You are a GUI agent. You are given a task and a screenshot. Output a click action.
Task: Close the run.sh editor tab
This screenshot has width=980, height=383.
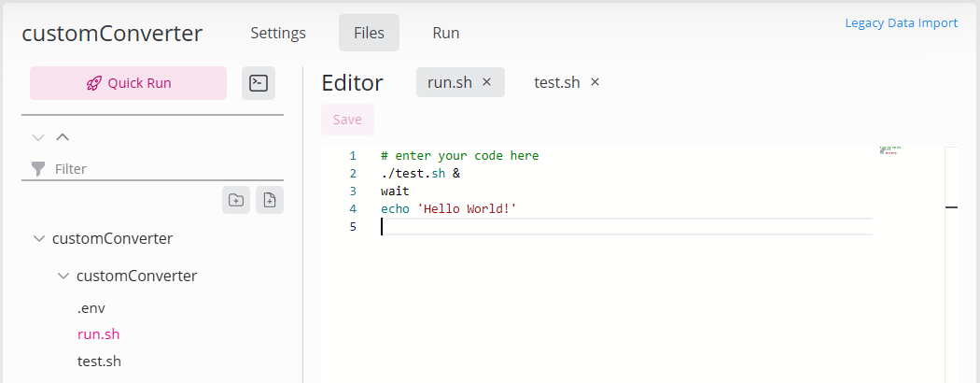tap(486, 82)
